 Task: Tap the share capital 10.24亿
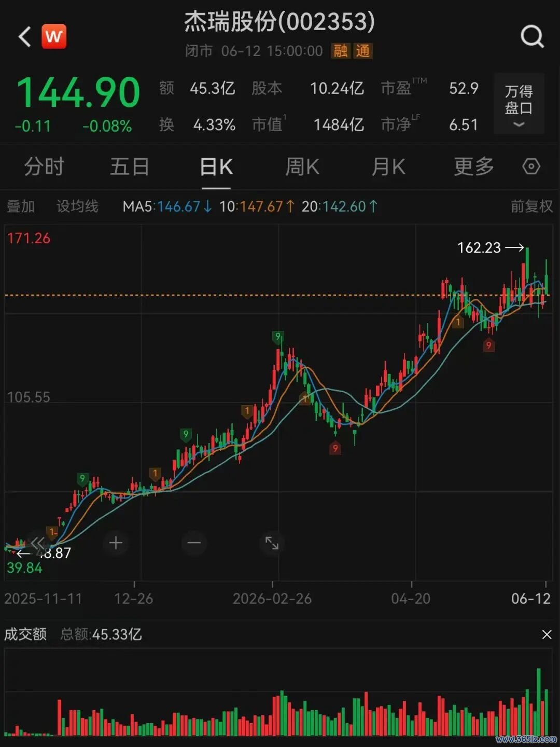coord(337,88)
